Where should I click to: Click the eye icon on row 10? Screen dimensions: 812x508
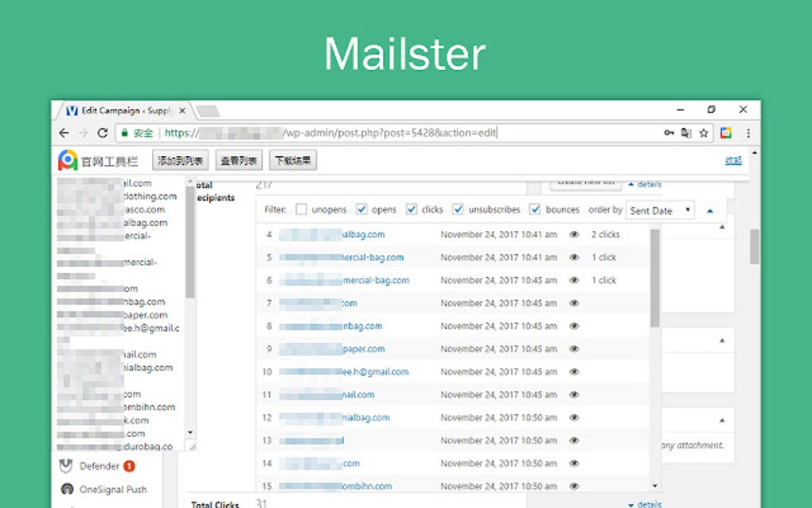[573, 371]
